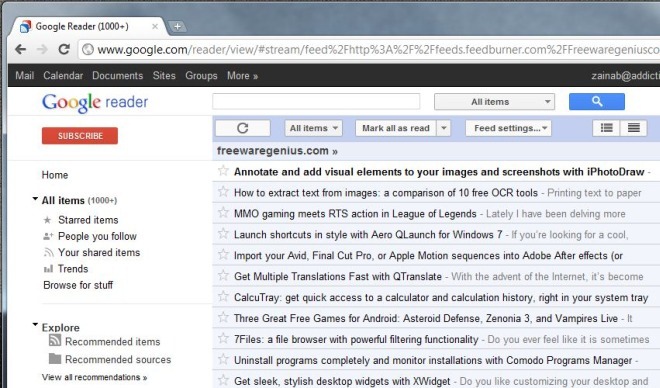Star the 7Files article
The image size is (660, 388).
223,338
